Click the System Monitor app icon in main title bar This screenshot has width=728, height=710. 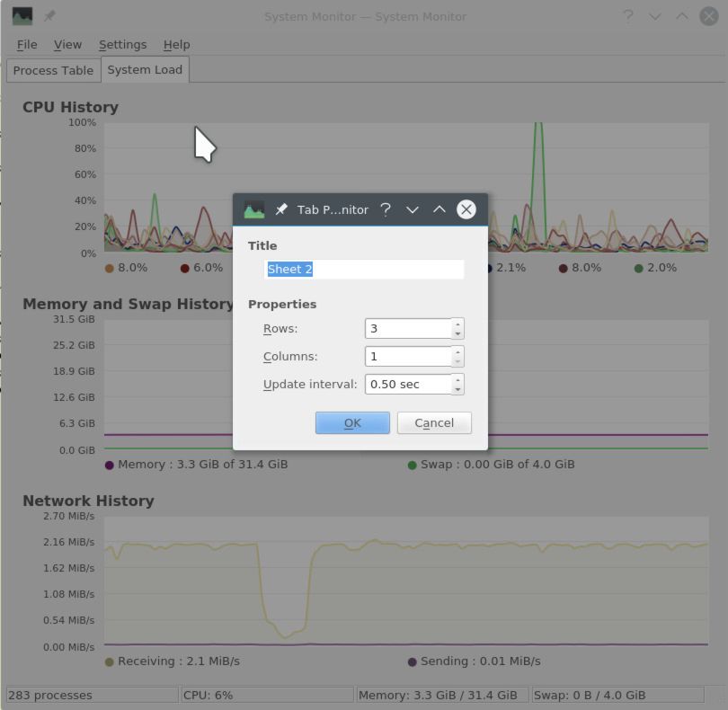pos(22,16)
